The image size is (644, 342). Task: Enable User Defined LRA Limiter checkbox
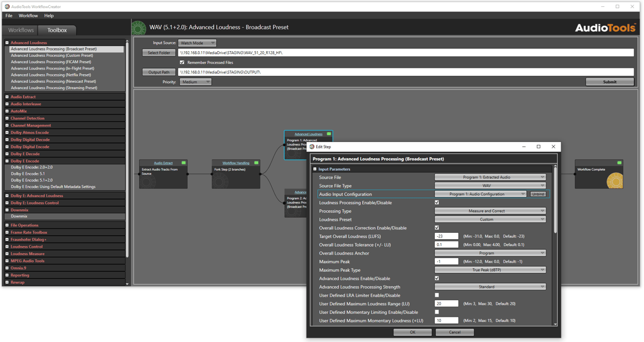tap(437, 295)
